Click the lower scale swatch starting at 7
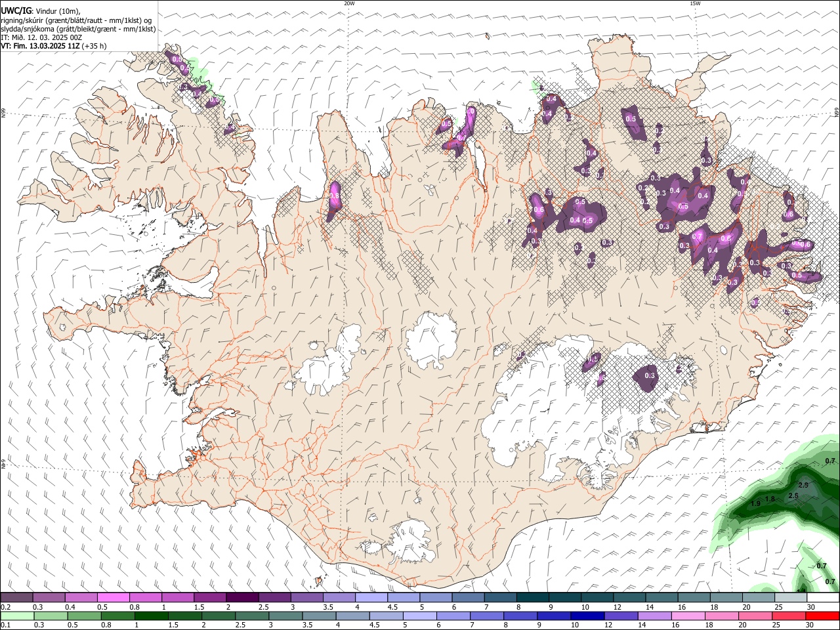Viewport: 840px width, 630px height. (487, 616)
